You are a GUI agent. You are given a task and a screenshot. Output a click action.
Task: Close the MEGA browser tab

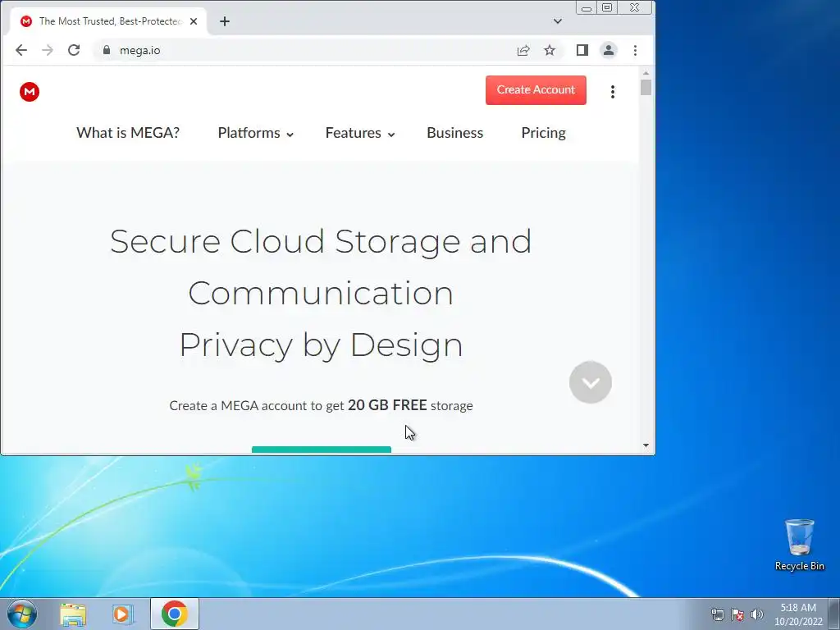194,21
